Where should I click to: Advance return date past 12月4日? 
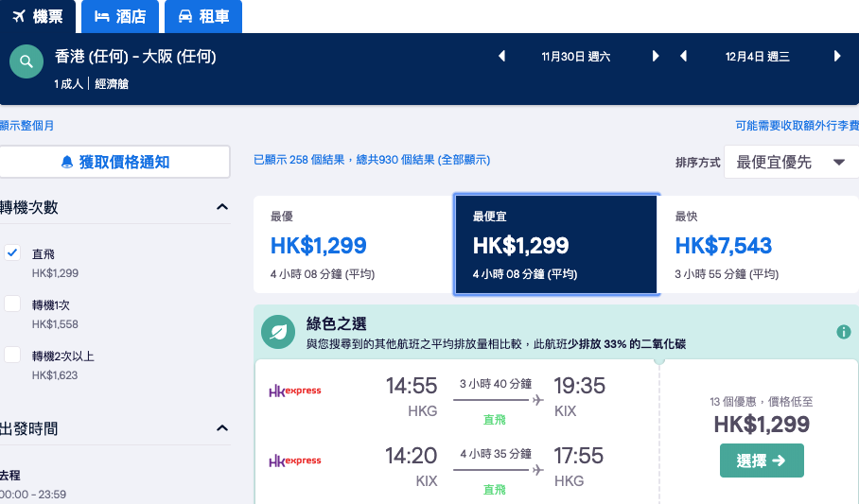tap(837, 56)
